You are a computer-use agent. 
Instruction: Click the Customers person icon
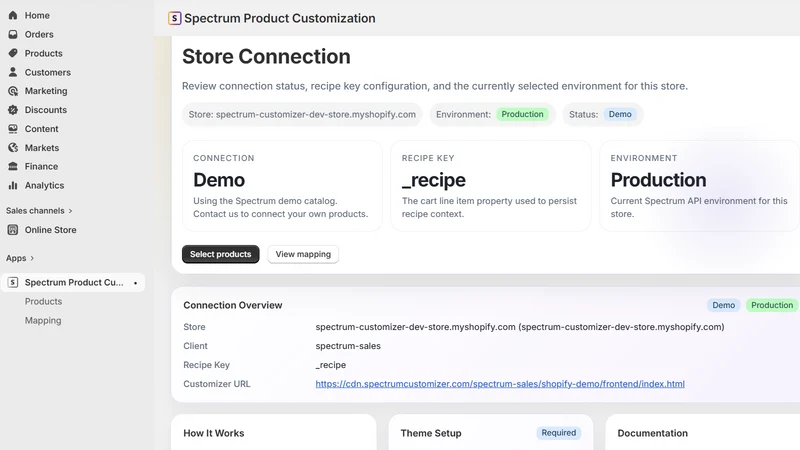13,72
